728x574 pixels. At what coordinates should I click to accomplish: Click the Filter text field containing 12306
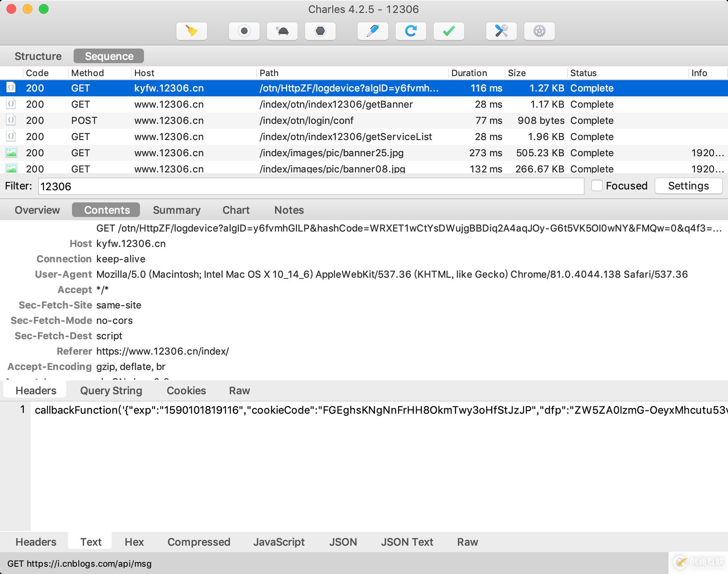coord(311,186)
